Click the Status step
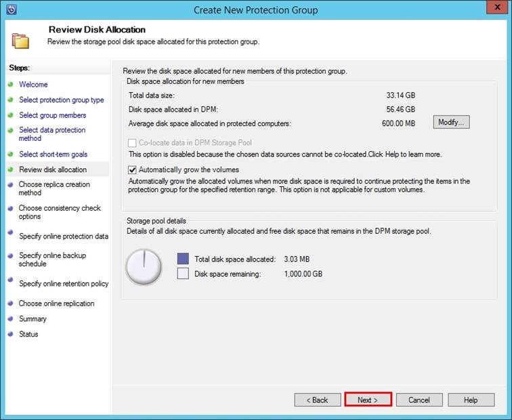 (x=28, y=334)
